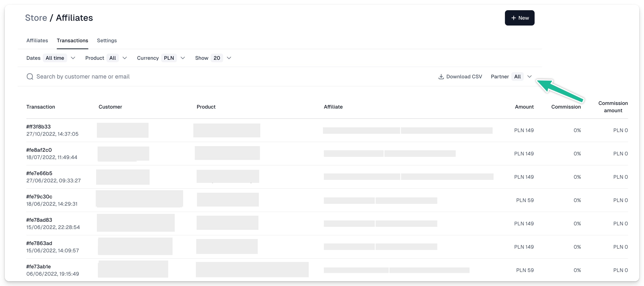Select the Transactions tab
Screen dimensions: 644x286
(72, 41)
